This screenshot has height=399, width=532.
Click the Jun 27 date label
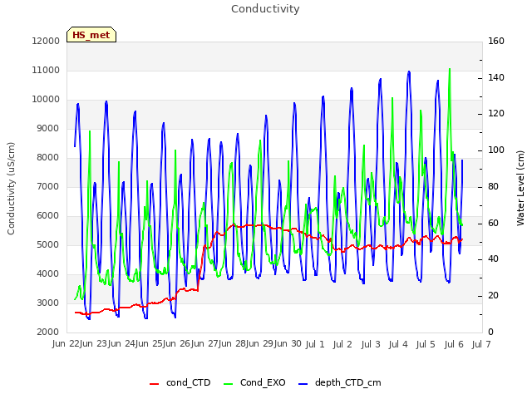(x=205, y=344)
